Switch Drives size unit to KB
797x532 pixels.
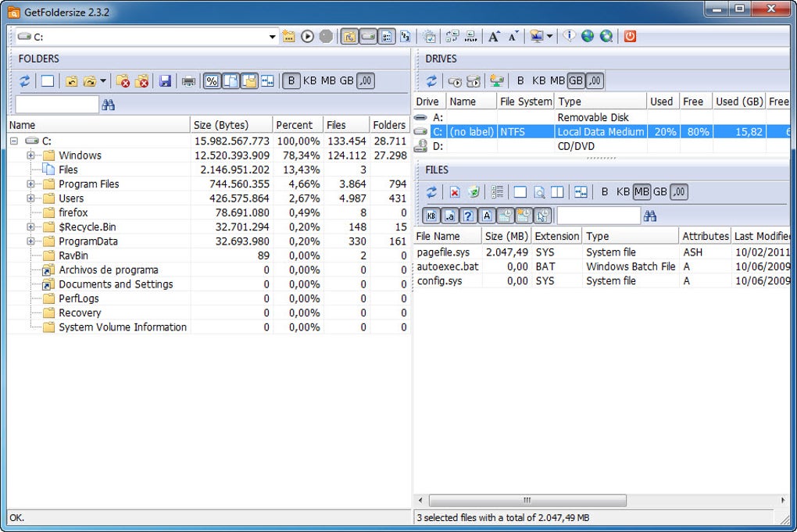click(x=539, y=80)
